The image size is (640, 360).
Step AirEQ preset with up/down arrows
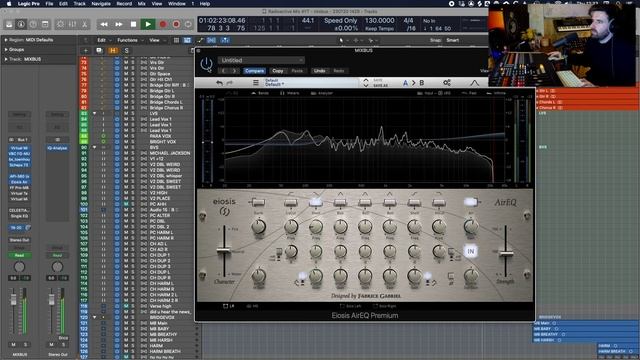[x=366, y=83]
